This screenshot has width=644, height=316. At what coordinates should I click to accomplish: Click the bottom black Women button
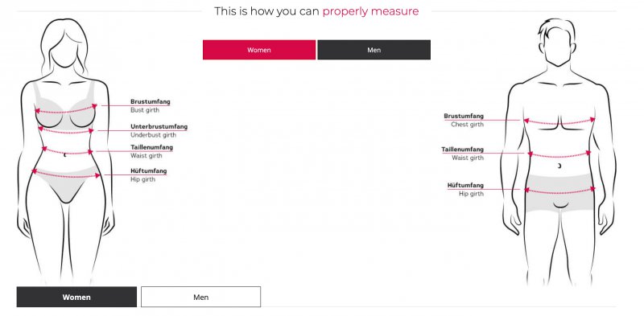[x=76, y=297]
